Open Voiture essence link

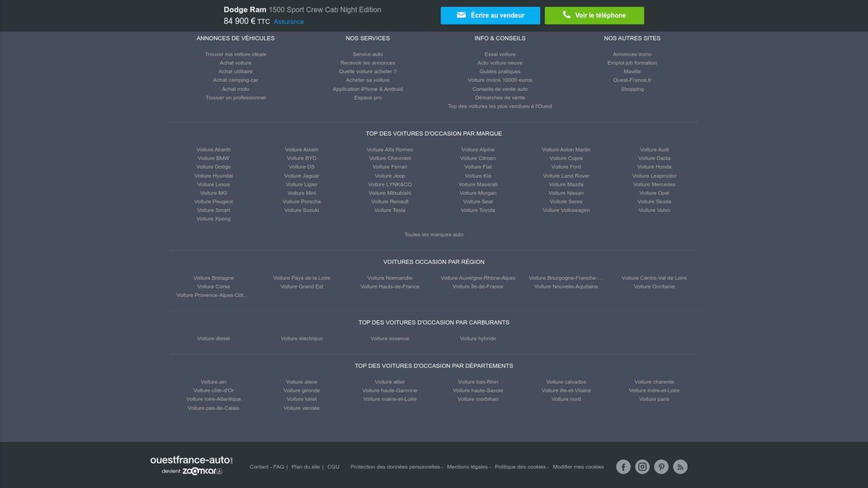click(x=390, y=339)
